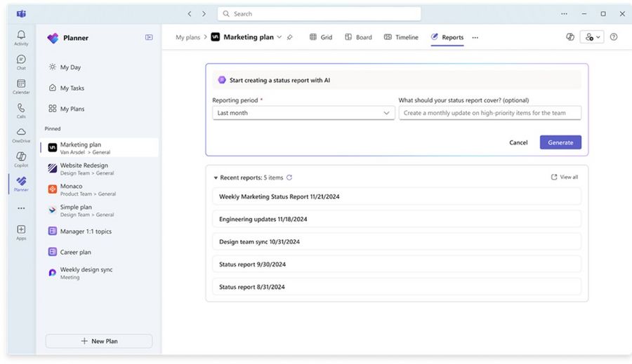Open Weekly Marketing Status Report 11/21/2024
Image resolution: width=632 pixels, height=364 pixels.
[x=397, y=196]
